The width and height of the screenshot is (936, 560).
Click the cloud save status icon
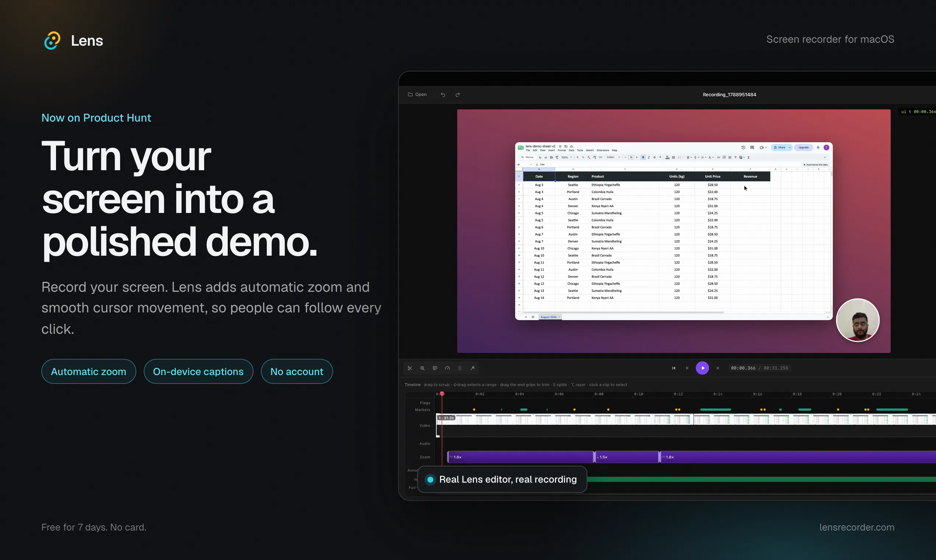click(572, 146)
